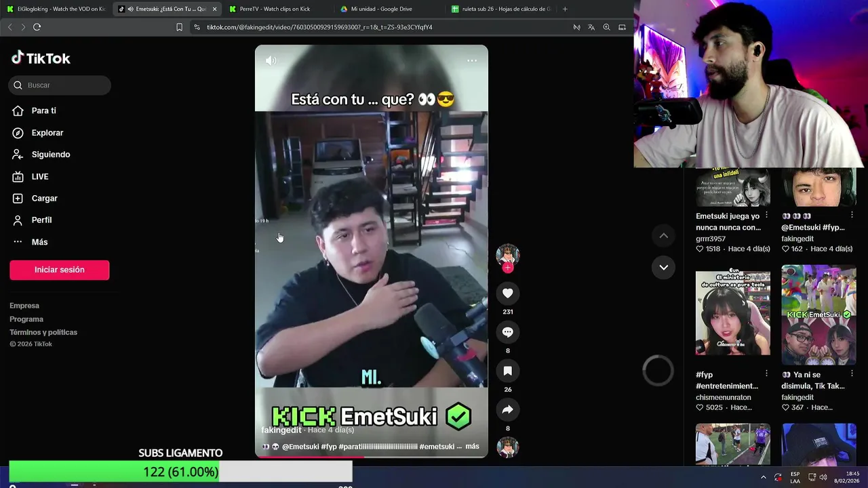
Task: Close the Emetsuki TikTok browser tab
Action: coord(215,9)
